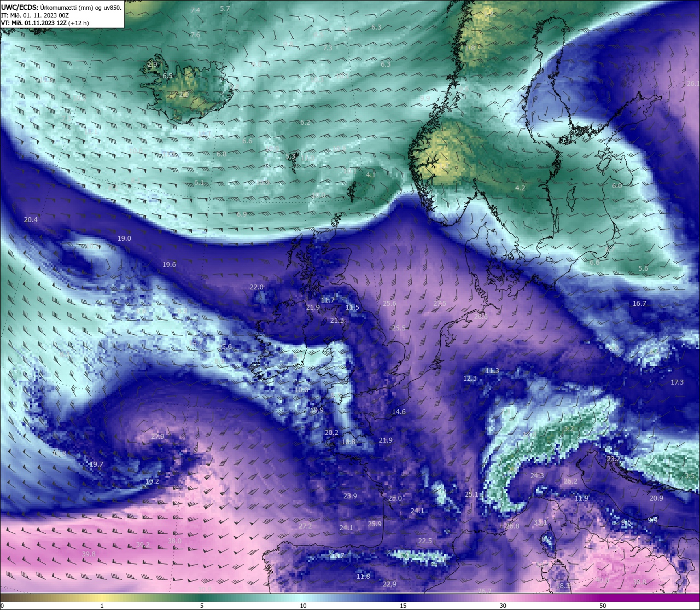Click the 15 tick on the color scale
Image resolution: width=700 pixels, height=610 pixels.
(x=402, y=606)
